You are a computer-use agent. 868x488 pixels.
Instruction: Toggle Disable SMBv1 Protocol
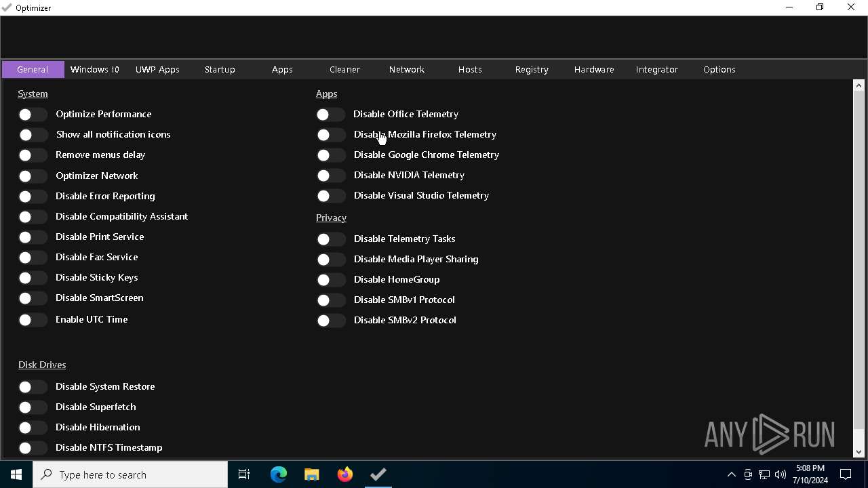pyautogui.click(x=331, y=300)
